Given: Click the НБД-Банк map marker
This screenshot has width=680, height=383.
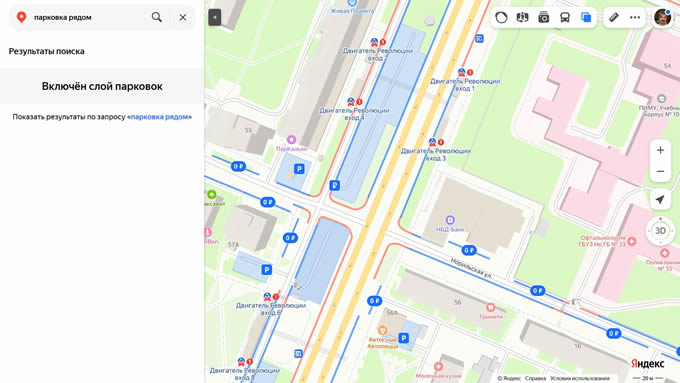Looking at the screenshot, I should 450,220.
